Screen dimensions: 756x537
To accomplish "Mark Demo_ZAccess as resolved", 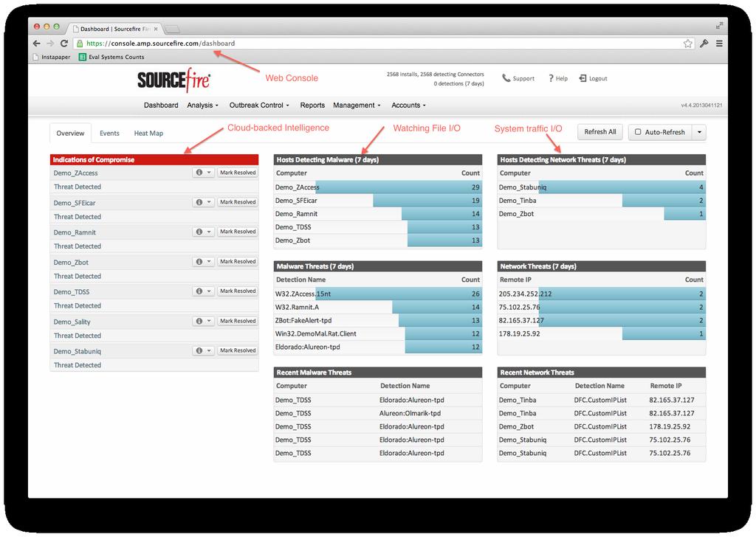I will (238, 173).
